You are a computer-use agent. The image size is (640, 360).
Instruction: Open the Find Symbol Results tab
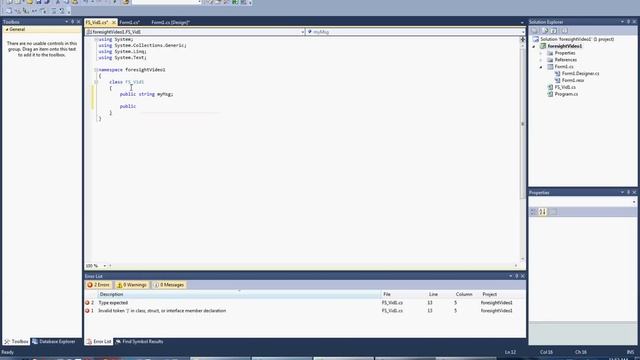tap(139, 342)
